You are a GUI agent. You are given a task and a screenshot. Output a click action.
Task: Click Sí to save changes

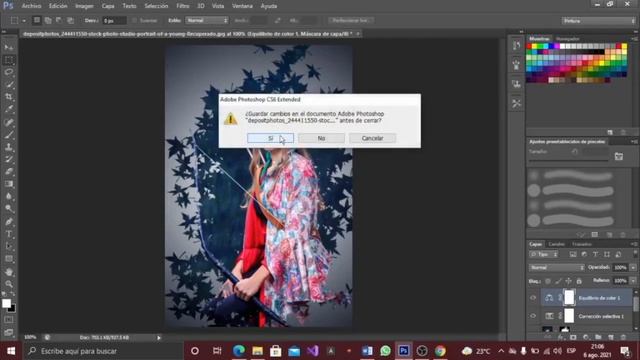[271, 138]
